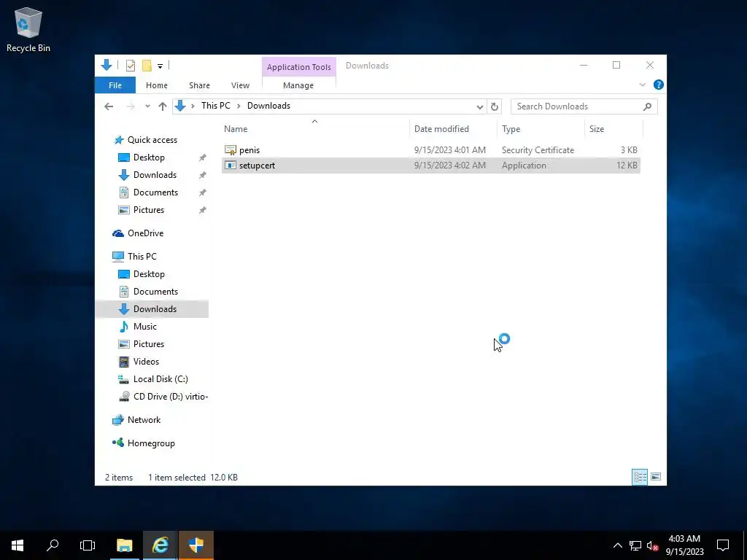This screenshot has width=747, height=560.
Task: Sort by Date modified column header
Action: click(x=452, y=128)
